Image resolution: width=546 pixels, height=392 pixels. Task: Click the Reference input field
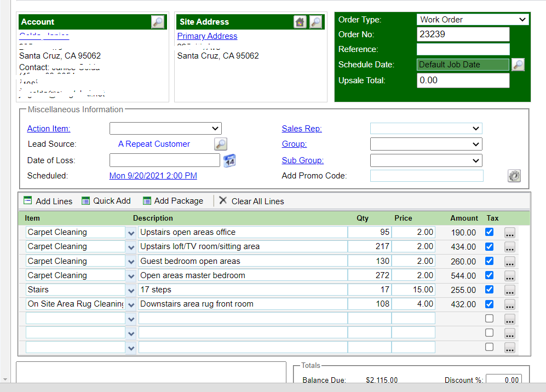(x=463, y=49)
